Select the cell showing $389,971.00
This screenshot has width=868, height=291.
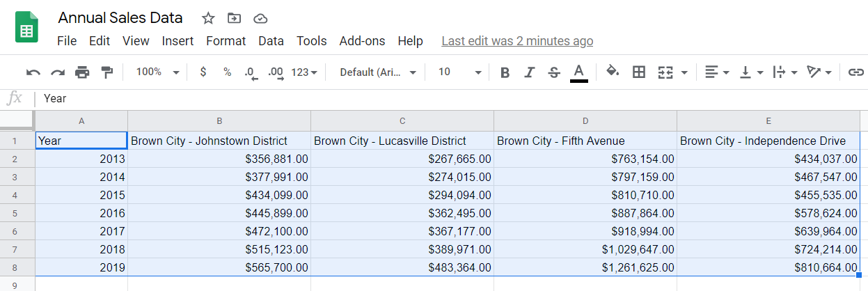(x=402, y=249)
